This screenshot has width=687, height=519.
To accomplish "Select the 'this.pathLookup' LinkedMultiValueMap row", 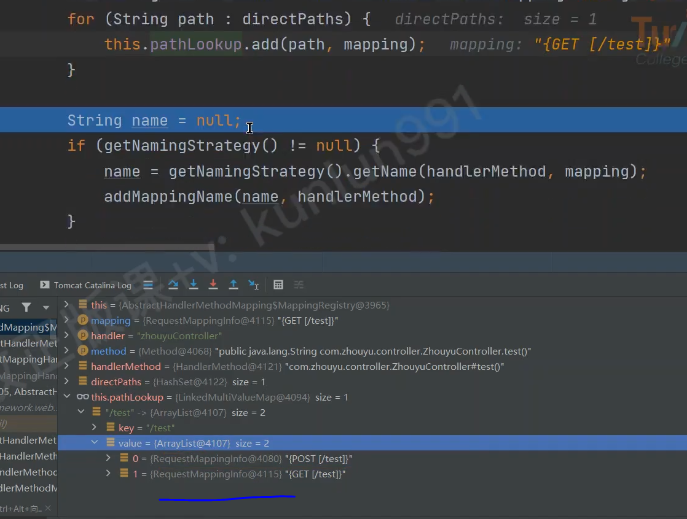I will (x=220, y=397).
